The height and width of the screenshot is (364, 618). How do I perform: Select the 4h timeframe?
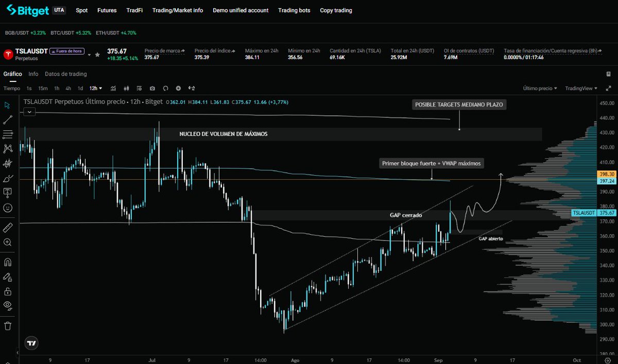point(68,88)
